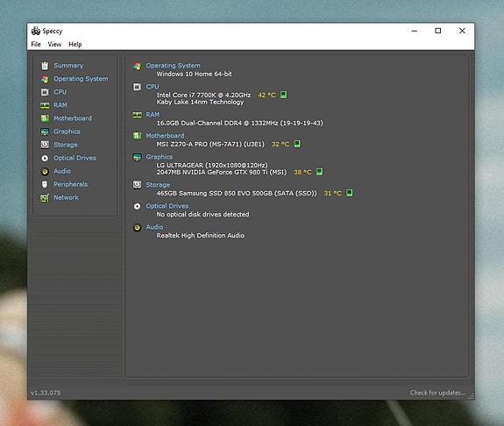The width and height of the screenshot is (504, 426).
Task: Open the Help menu
Action: [75, 45]
